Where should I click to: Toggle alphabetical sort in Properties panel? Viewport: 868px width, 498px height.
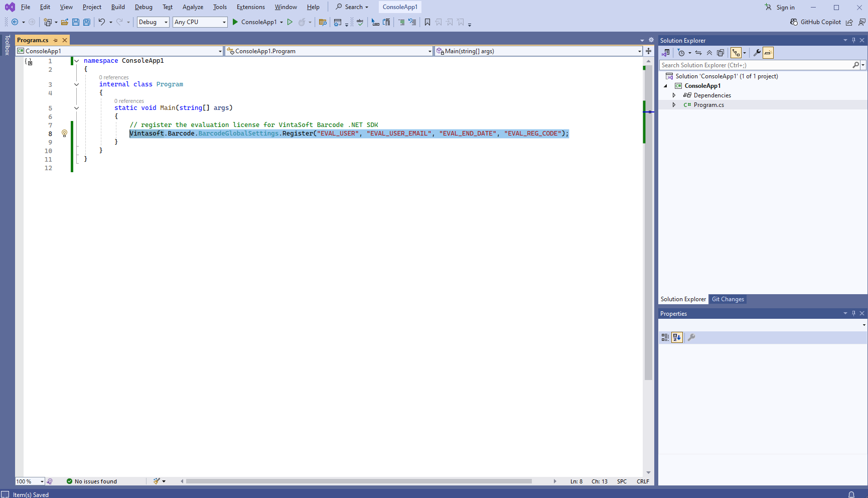click(x=677, y=337)
